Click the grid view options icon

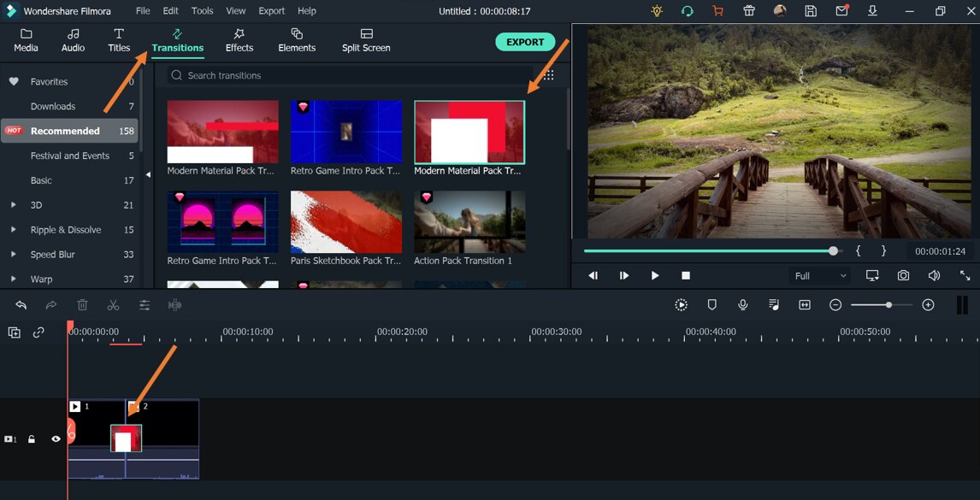549,75
